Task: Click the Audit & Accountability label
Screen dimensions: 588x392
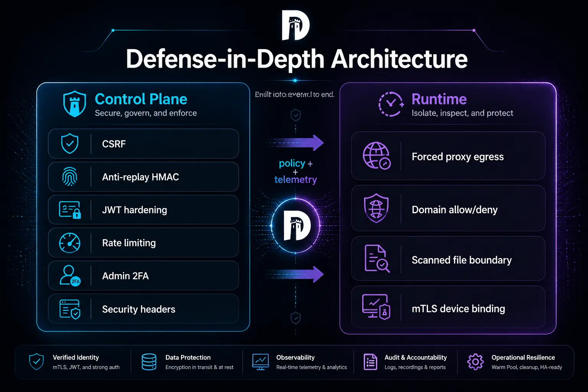Action: [416, 358]
